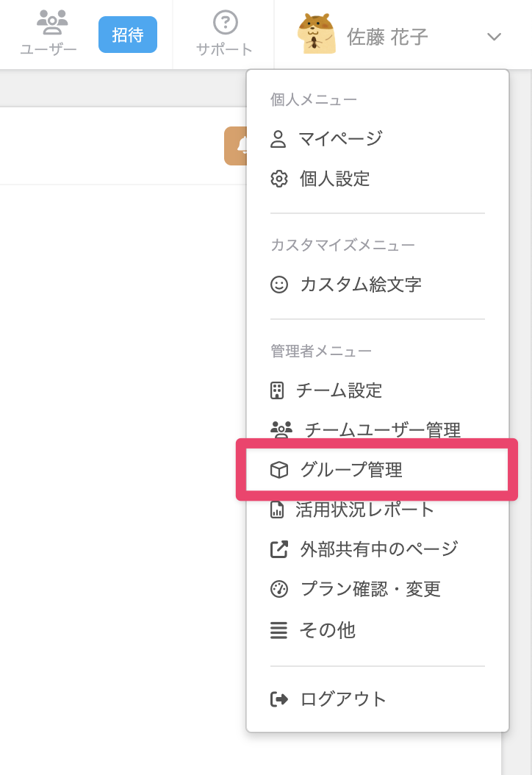
Task: Click the 個人設定 gear icon
Action: tap(279, 179)
